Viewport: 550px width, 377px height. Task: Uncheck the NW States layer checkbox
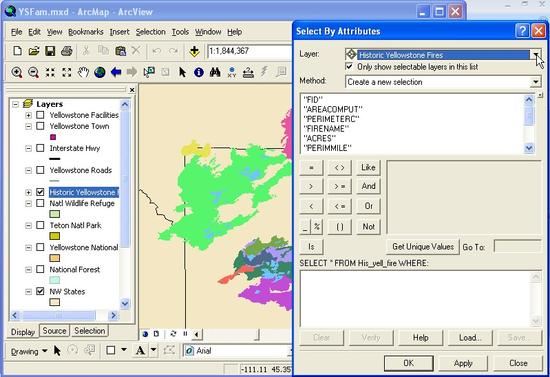40,291
